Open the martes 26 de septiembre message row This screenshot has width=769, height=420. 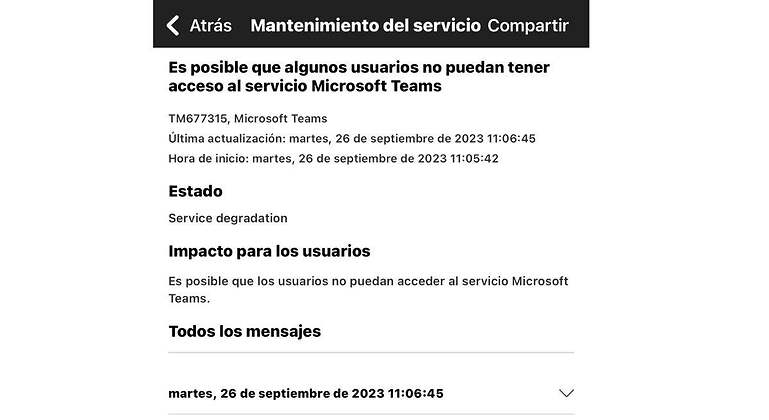pyautogui.click(x=371, y=393)
